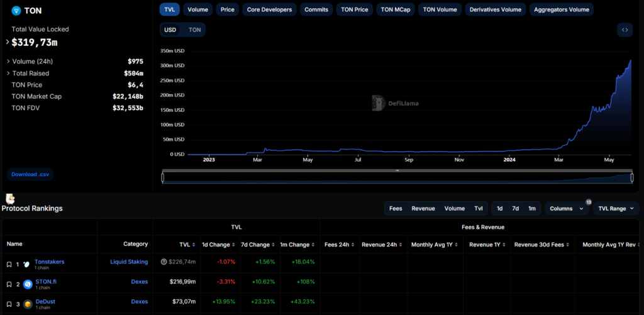Expand the Volume (24h) details
Image resolution: width=644 pixels, height=315 pixels.
[x=8, y=62]
